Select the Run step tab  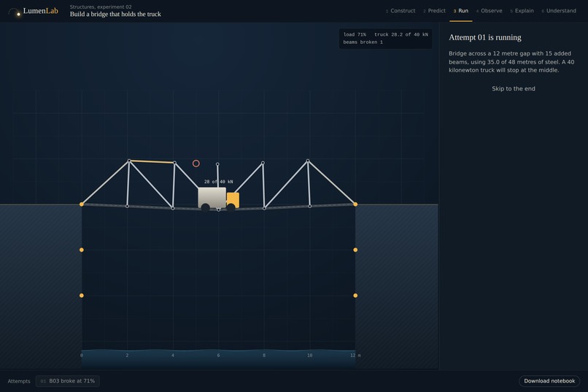(461, 11)
